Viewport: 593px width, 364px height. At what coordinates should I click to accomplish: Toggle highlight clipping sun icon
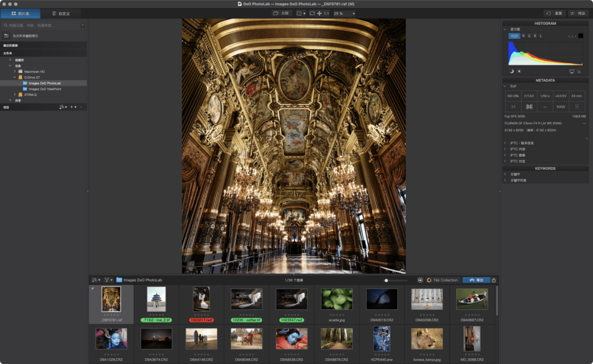[519, 71]
